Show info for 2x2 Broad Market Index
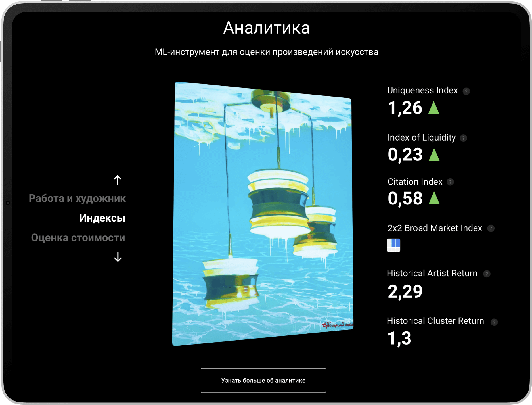The width and height of the screenshot is (532, 405). tap(491, 228)
